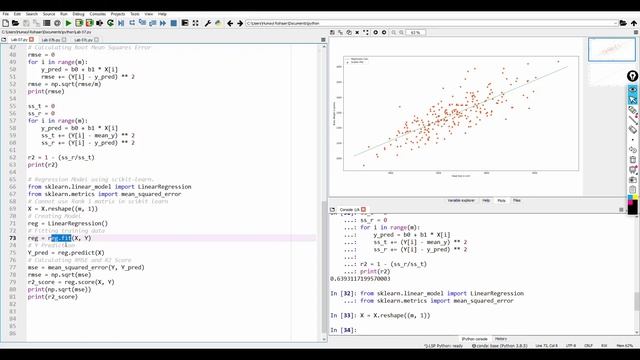Create a new file via toolbar icon

click(6, 23)
